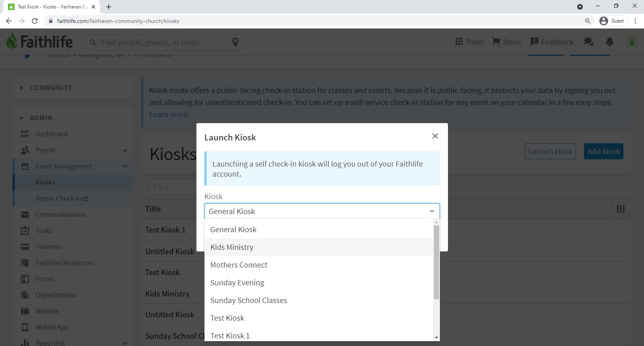Open the Feedback link
Image resolution: width=644 pixels, height=346 pixels.
point(552,42)
